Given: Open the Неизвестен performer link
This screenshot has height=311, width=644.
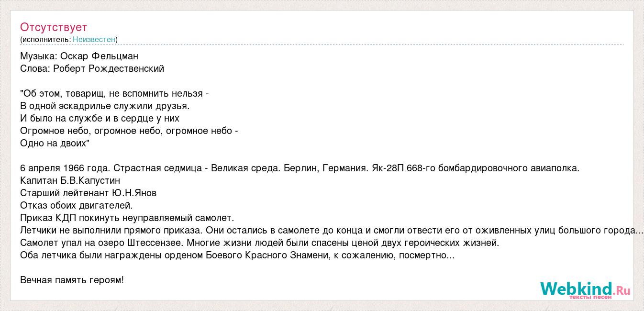Looking at the screenshot, I should [x=94, y=40].
